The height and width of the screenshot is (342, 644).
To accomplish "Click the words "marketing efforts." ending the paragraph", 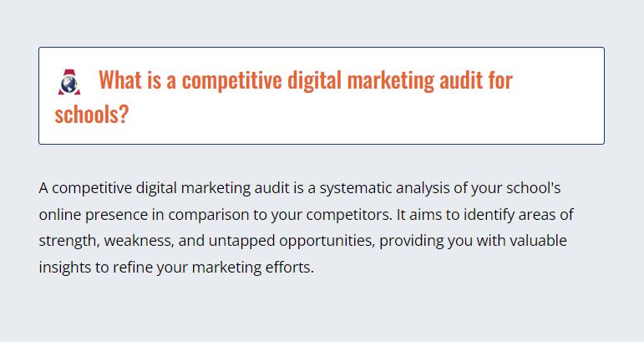I will point(252,268).
